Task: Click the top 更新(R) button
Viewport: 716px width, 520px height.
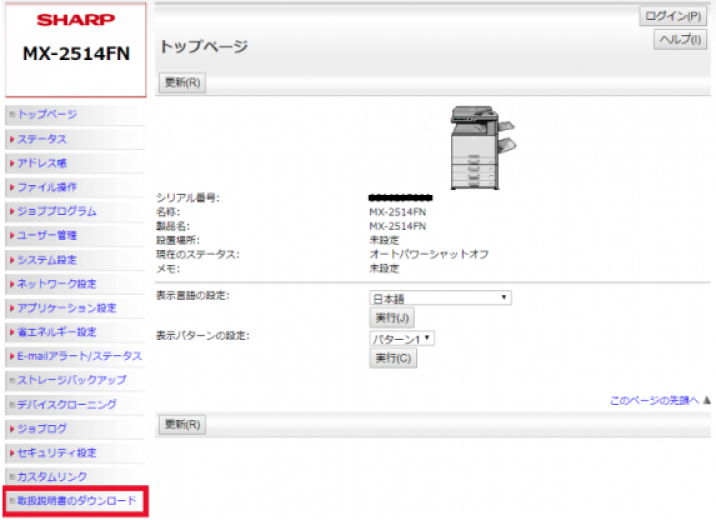Action: tap(182, 83)
